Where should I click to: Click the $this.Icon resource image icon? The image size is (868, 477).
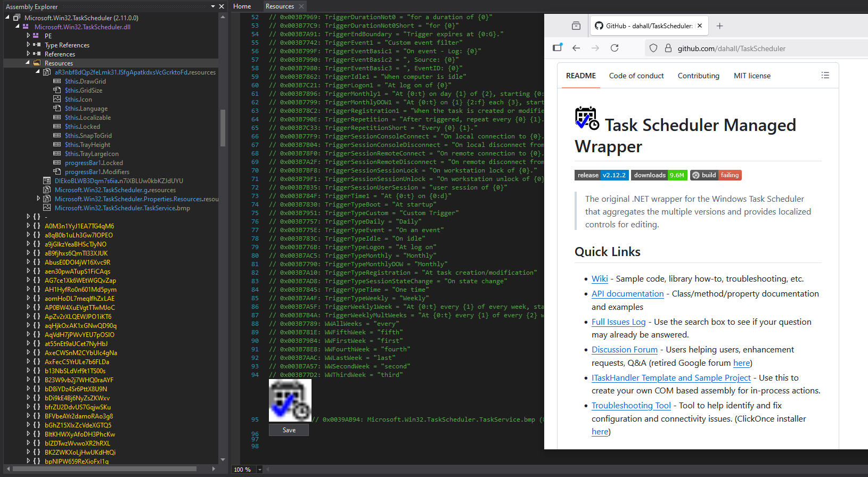click(x=57, y=100)
